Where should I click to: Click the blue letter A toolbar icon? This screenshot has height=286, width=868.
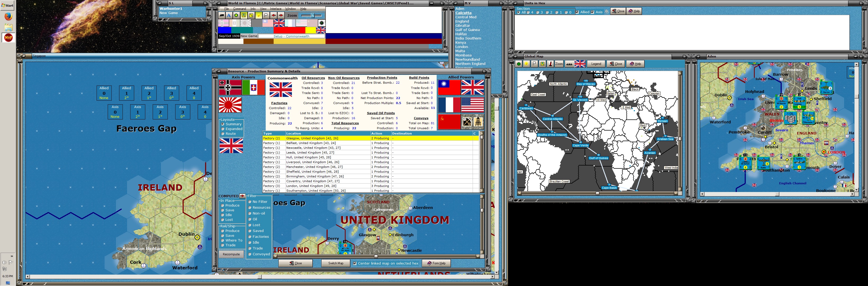coord(229,16)
